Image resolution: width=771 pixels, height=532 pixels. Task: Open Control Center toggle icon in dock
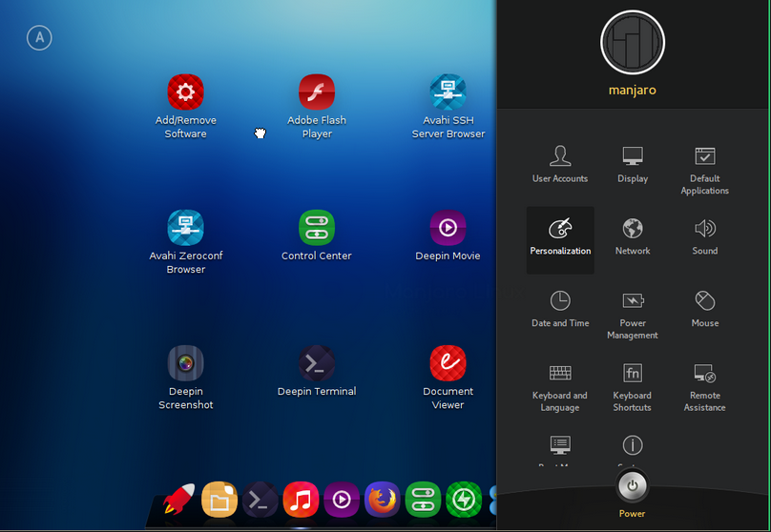tap(423, 499)
